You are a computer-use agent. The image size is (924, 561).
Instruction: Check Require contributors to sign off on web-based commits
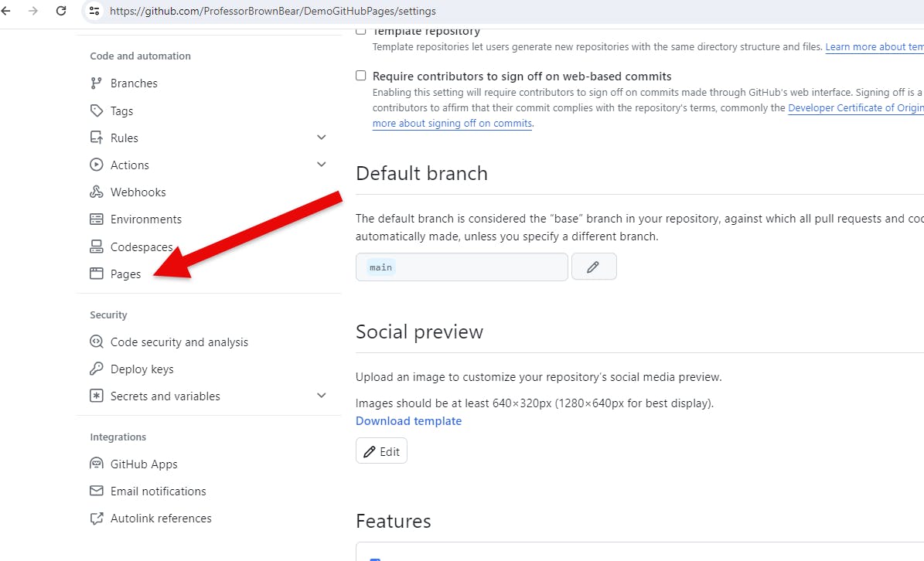[360, 75]
